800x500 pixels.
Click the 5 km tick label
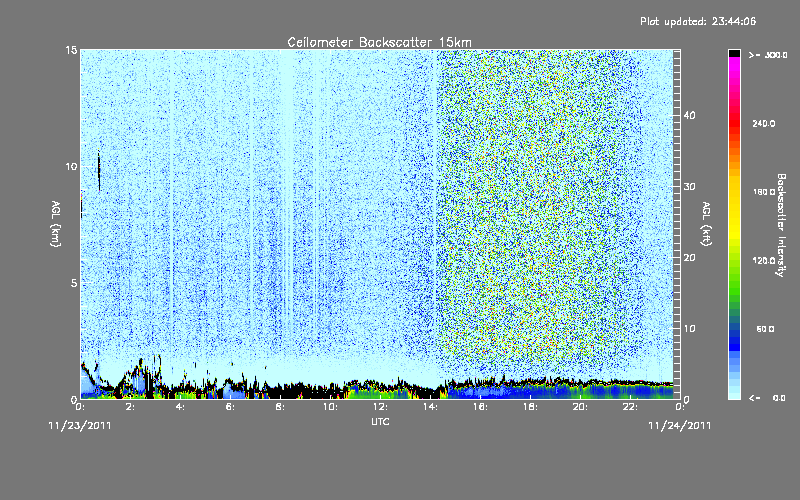[73, 283]
